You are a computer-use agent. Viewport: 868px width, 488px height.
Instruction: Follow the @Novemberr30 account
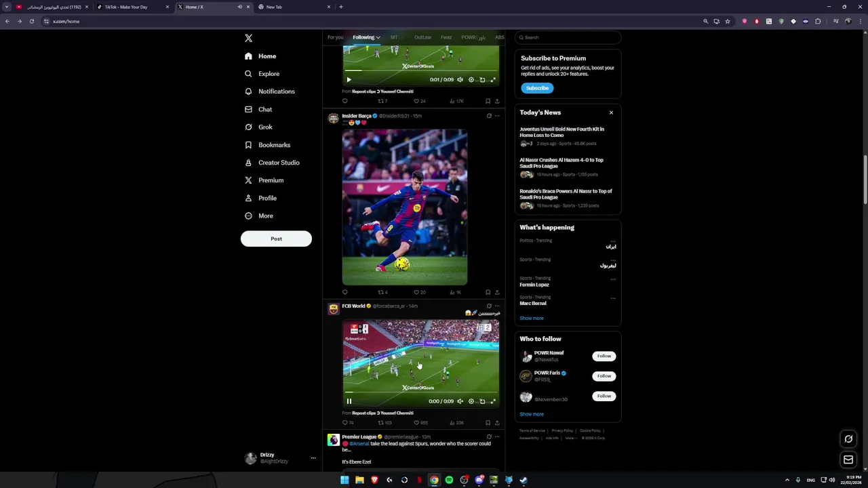(604, 396)
